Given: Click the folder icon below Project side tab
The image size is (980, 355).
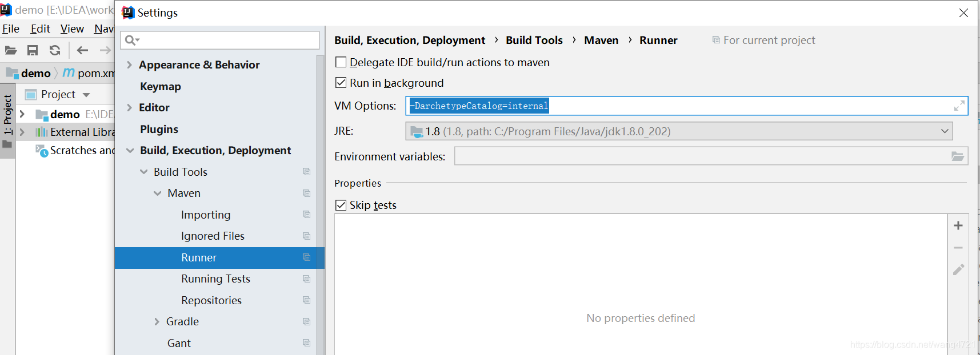Looking at the screenshot, I should click(x=7, y=144).
